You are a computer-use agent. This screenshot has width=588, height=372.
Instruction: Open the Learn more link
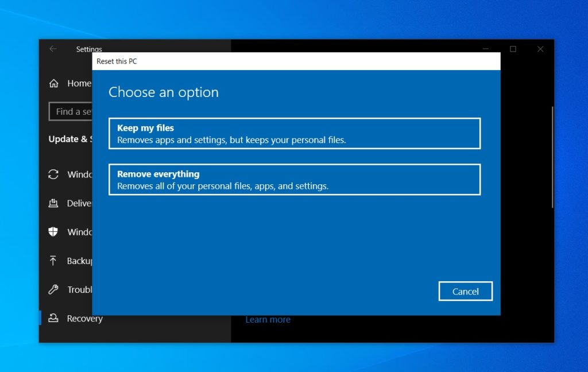point(268,319)
